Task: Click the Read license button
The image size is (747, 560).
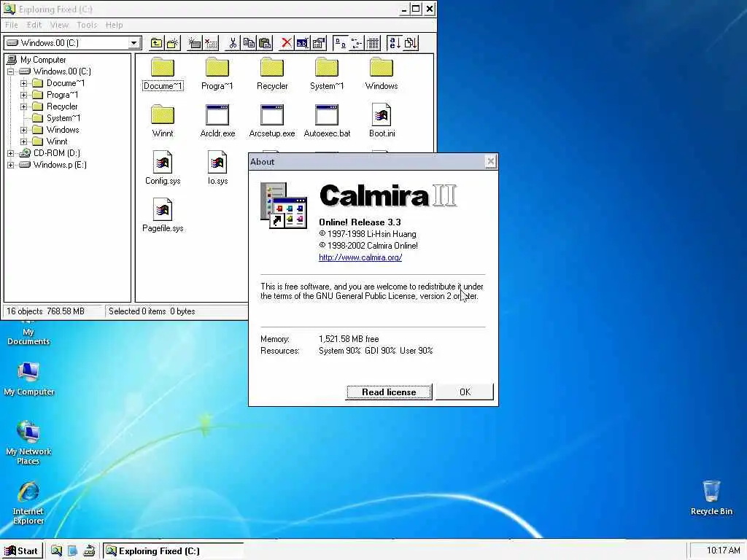Action: click(x=389, y=392)
